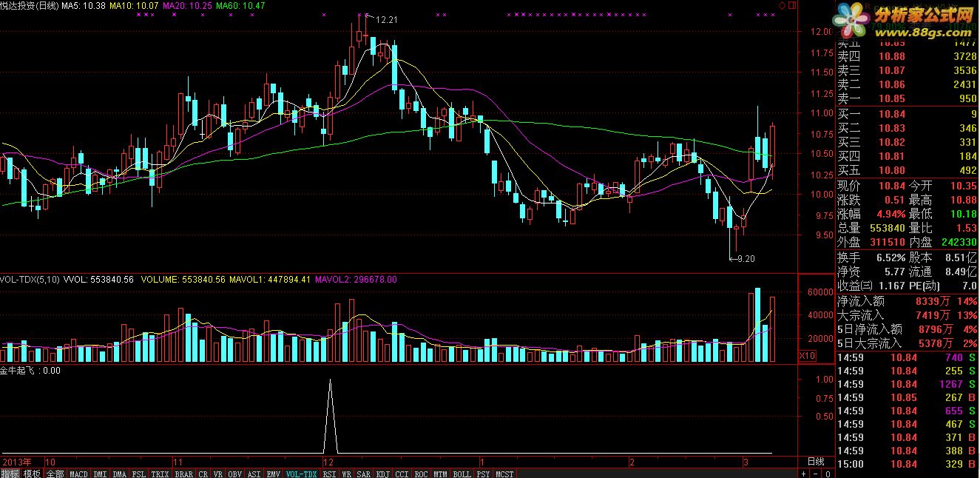Switch to the KDJ indicator tab
Image resolution: width=980 pixels, height=478 pixels.
click(382, 473)
